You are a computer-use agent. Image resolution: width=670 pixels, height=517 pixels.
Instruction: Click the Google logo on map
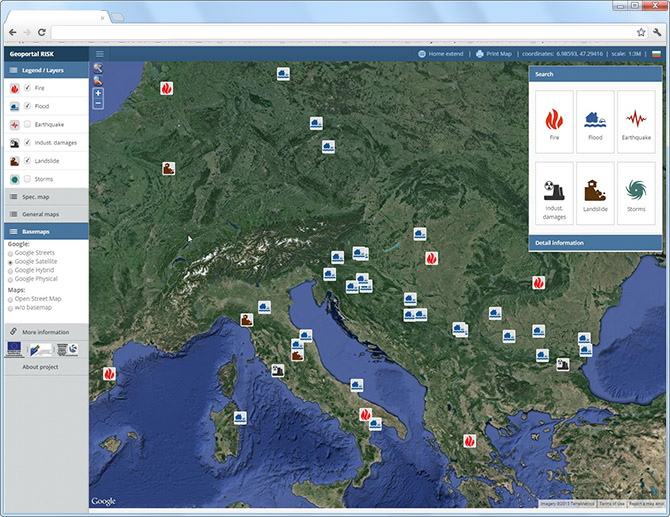[103, 501]
